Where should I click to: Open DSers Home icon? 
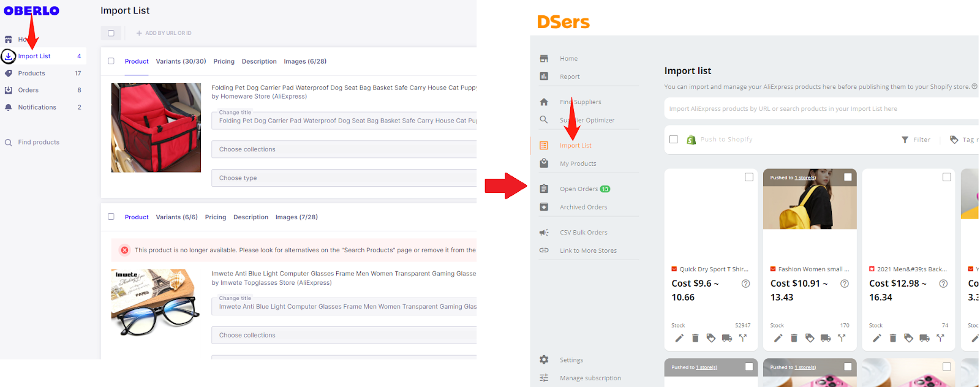tap(544, 59)
